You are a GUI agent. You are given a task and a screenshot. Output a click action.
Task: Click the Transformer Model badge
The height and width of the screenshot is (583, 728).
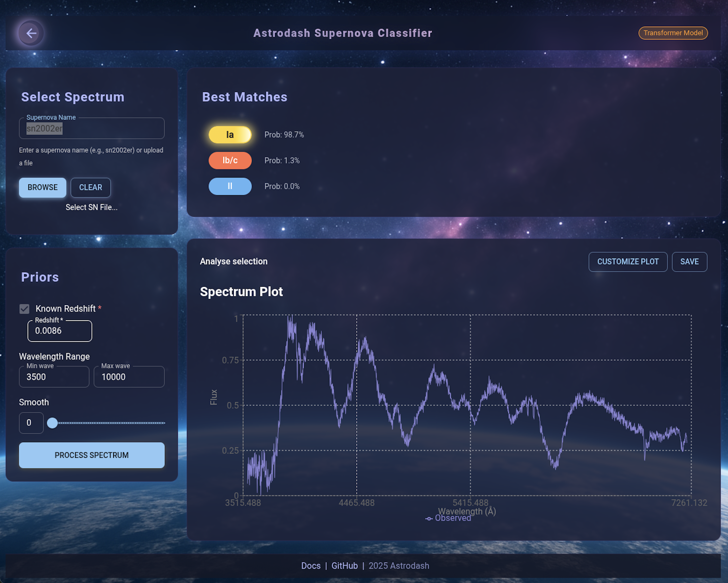[x=673, y=33]
